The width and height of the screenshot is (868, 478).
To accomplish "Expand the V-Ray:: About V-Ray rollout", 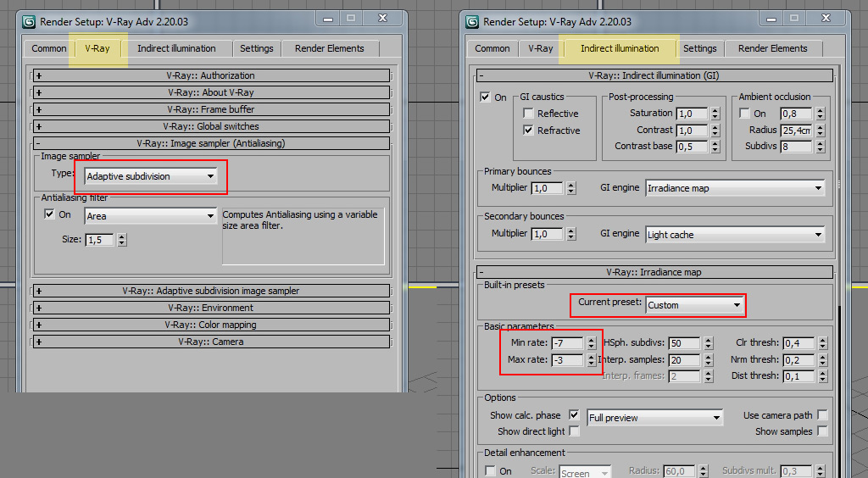I will click(211, 92).
